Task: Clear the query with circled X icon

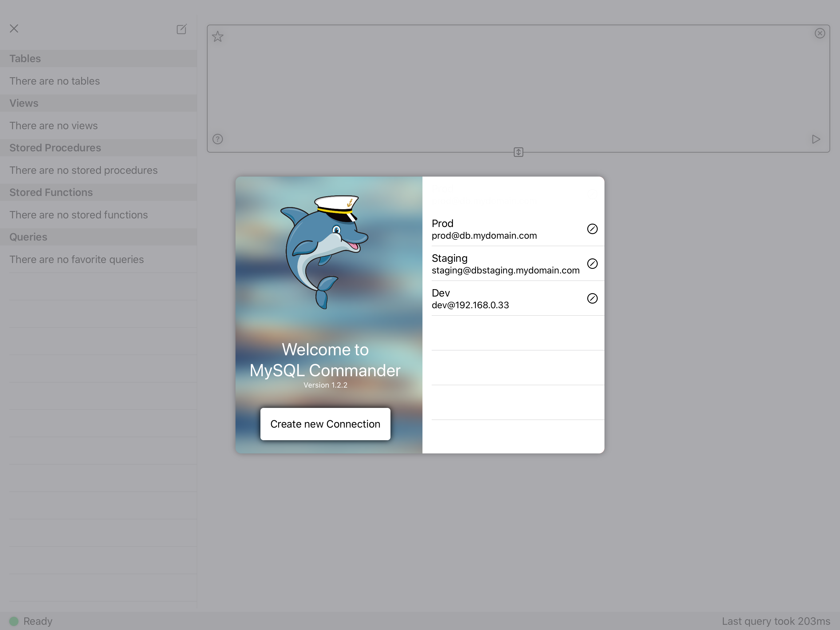Action: pos(820,34)
